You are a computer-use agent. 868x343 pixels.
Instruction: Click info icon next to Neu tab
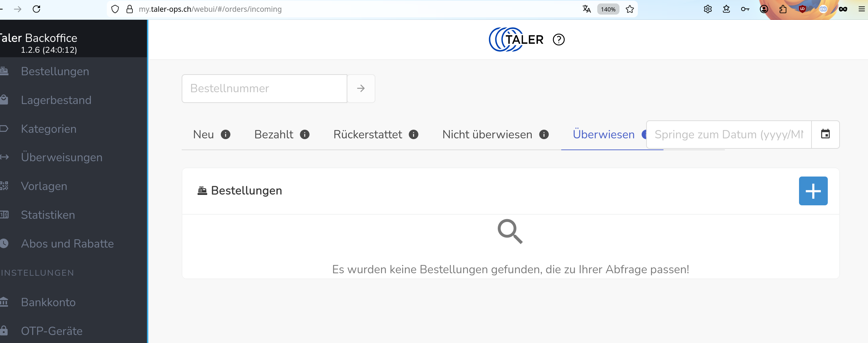click(x=226, y=135)
